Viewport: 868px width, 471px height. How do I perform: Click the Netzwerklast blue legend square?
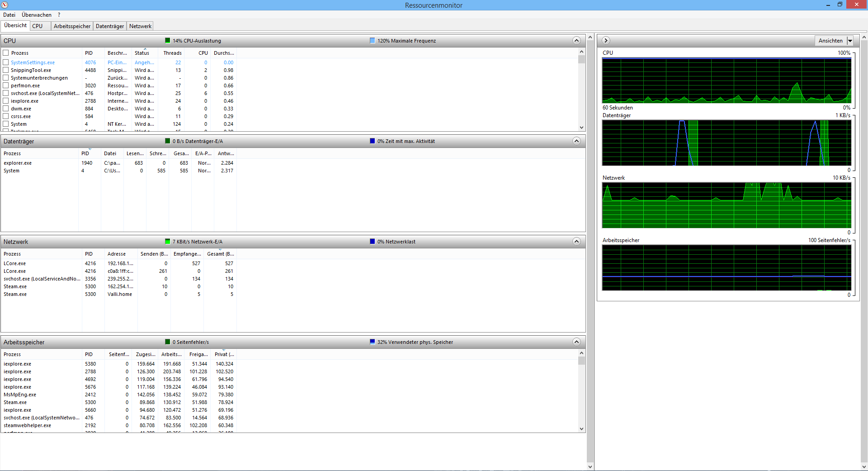[x=373, y=241]
